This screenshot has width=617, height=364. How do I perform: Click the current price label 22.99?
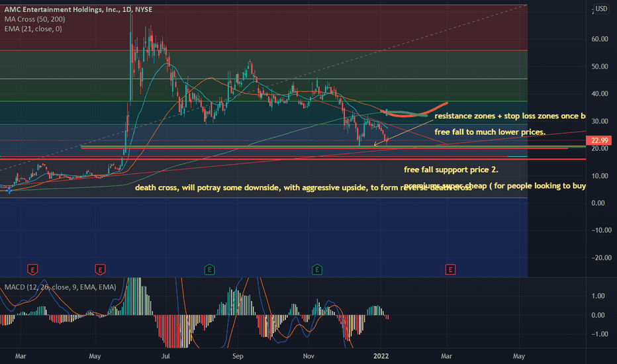(x=598, y=140)
